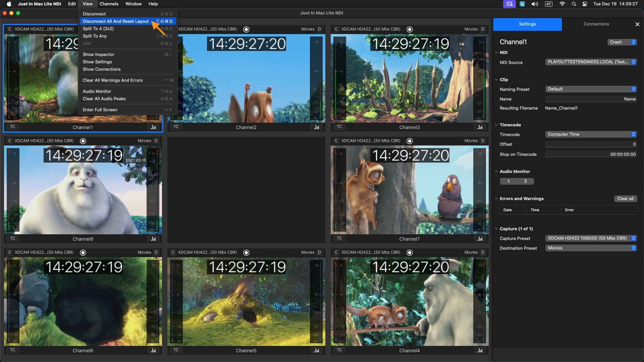
Task: Click the D icon on Channel5 header
Action: [319, 252]
